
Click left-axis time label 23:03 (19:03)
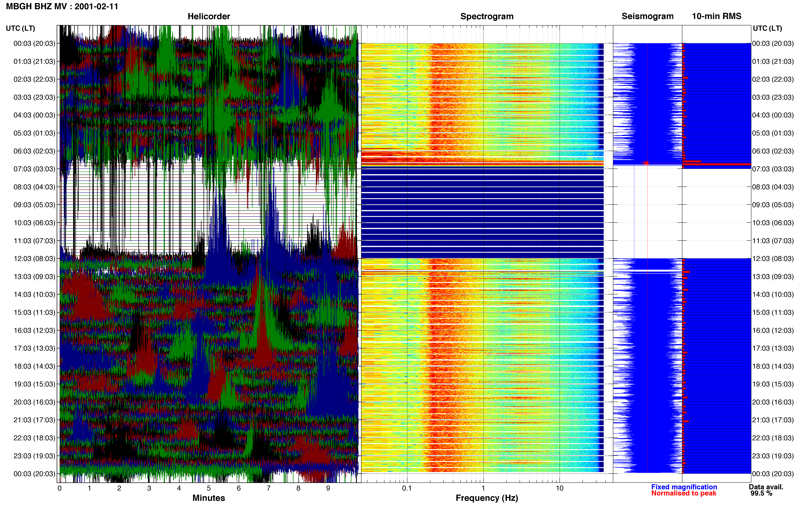(34, 456)
